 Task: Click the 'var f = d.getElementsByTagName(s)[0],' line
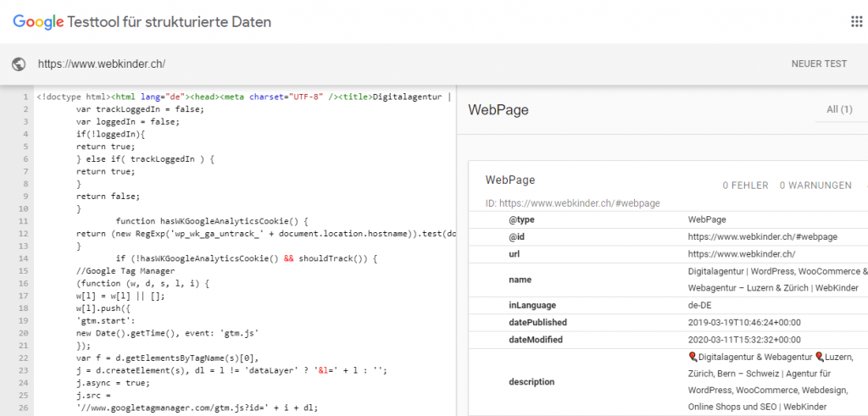[168, 358]
